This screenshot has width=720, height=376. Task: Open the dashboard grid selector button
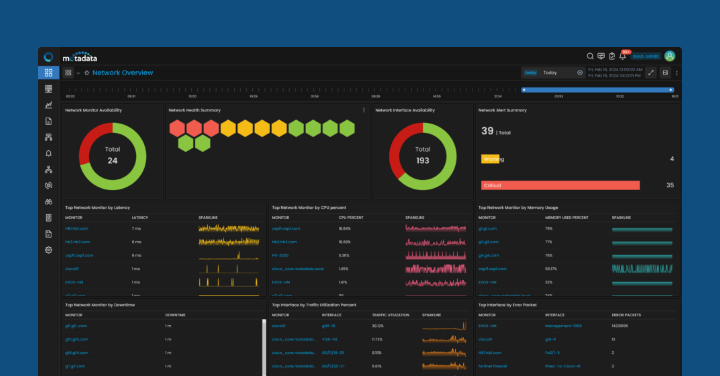68,73
